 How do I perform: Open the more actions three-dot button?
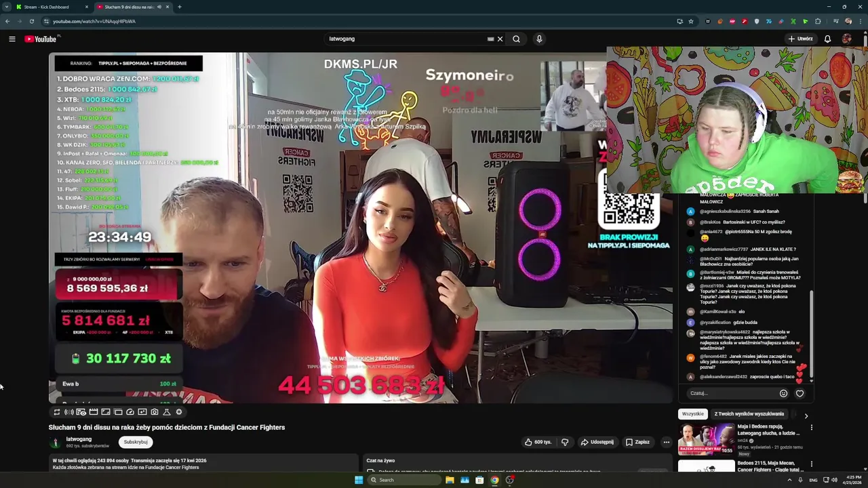pos(666,442)
